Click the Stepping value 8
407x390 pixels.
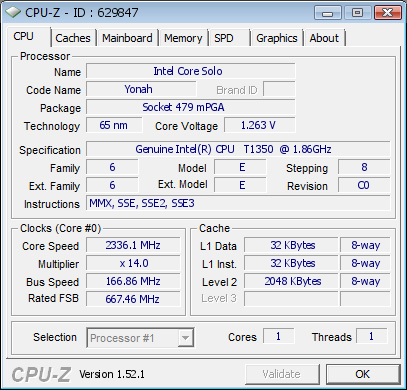tap(364, 167)
